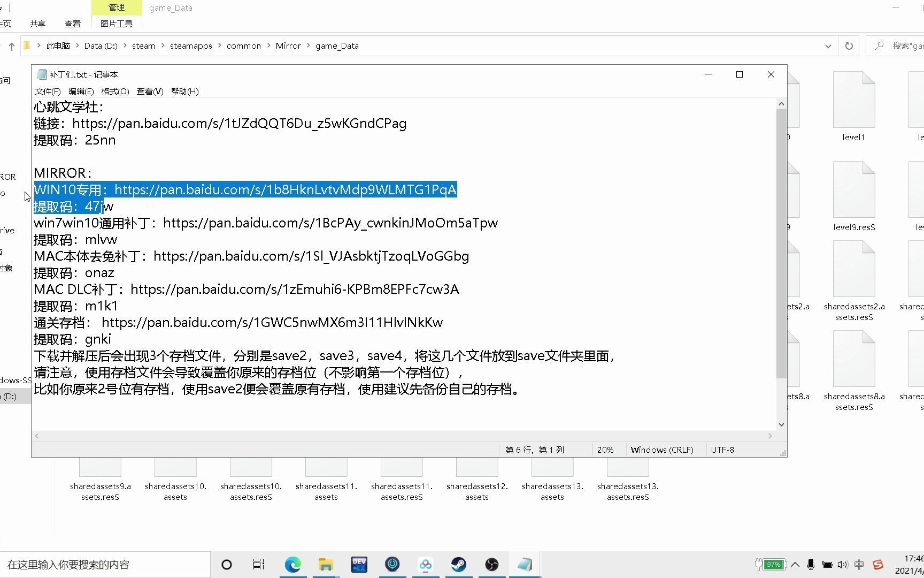This screenshot has height=578, width=924.
Task: Click Data (D:) in address breadcrumb
Action: [x=101, y=46]
